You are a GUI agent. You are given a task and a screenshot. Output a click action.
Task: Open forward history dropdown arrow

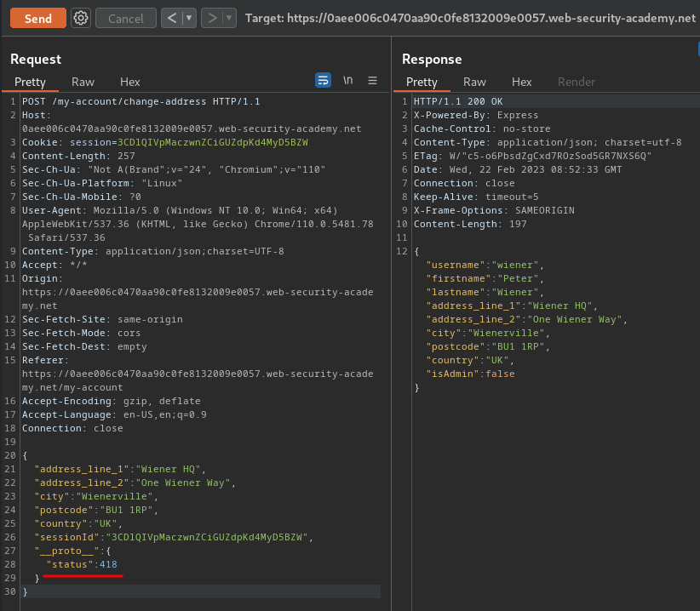[229, 18]
